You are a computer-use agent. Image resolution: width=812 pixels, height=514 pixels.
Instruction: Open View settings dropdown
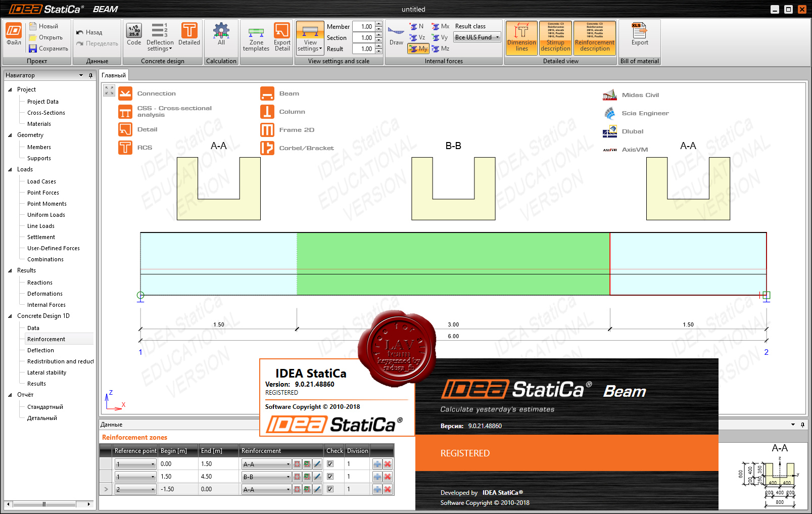point(310,38)
